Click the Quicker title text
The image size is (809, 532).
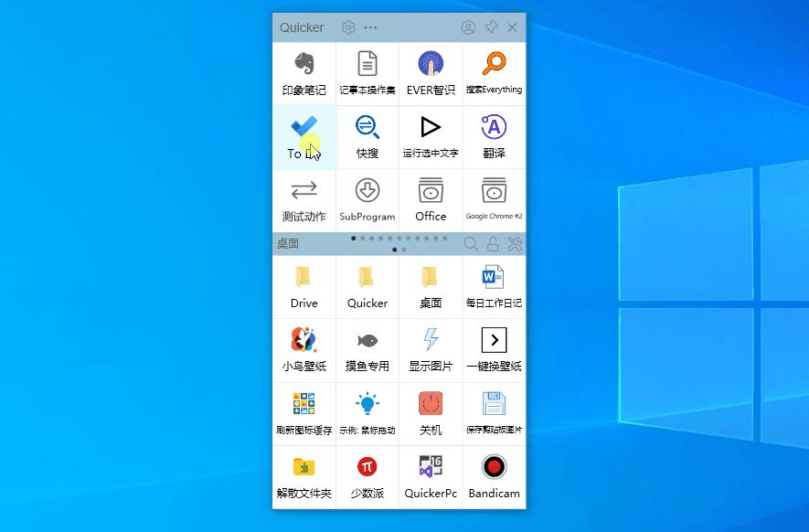click(x=302, y=27)
